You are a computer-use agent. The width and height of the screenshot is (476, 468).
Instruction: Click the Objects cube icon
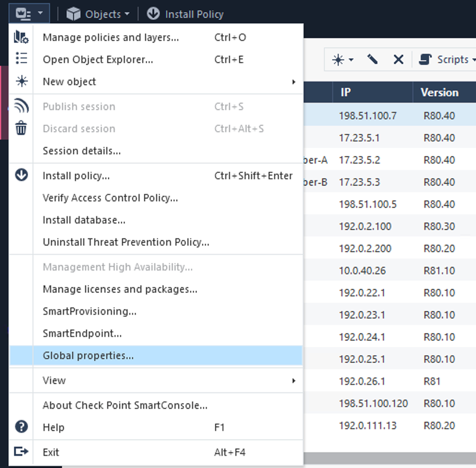coord(73,14)
